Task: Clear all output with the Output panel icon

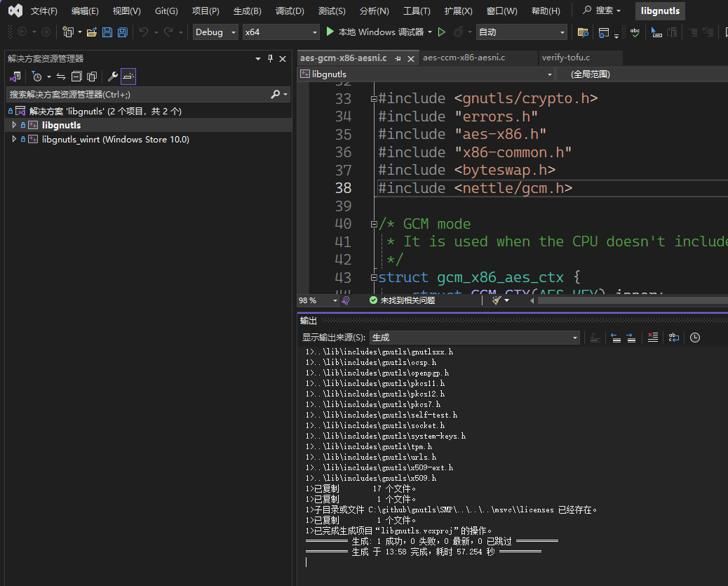Action: 653,338
